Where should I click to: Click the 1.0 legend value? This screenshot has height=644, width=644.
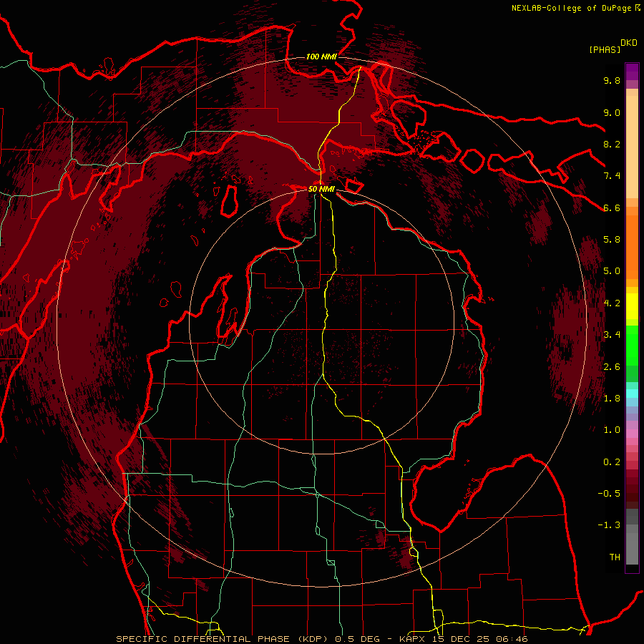[x=612, y=430]
